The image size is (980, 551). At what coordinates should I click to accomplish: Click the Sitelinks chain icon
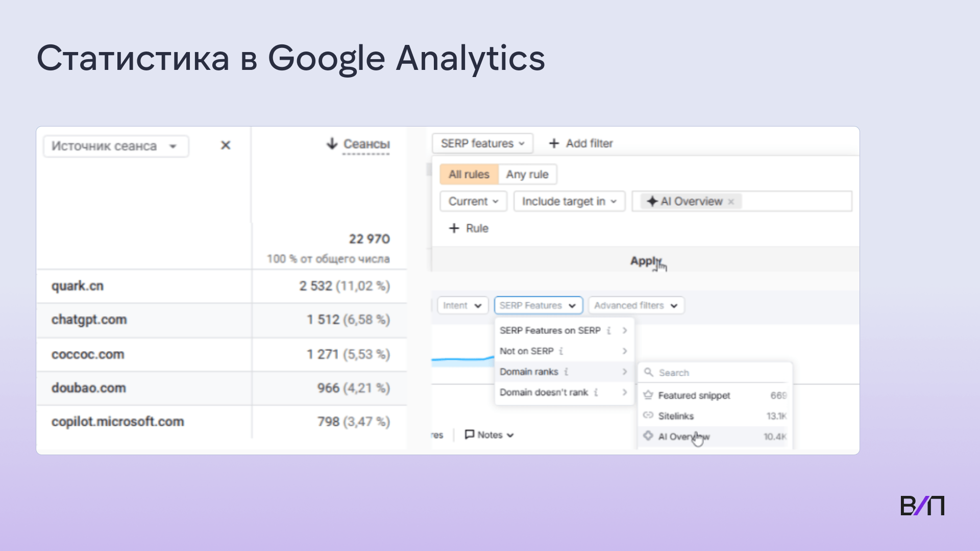click(648, 415)
